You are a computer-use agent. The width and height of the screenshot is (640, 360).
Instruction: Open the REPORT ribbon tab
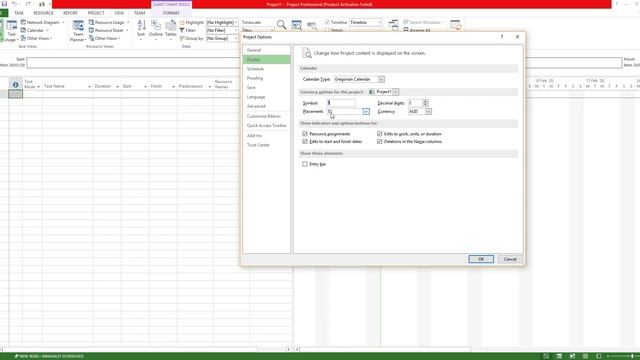[x=70, y=13]
